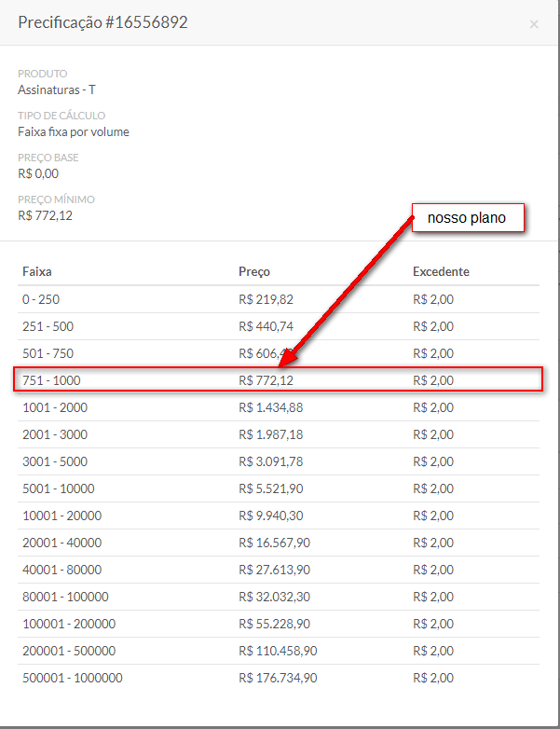Select the 5001 - 10000 range row
Image resolution: width=560 pixels, height=729 pixels.
tap(58, 488)
